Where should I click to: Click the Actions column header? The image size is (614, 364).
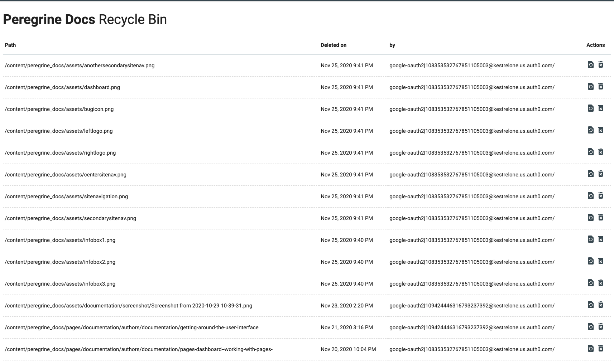(x=595, y=45)
